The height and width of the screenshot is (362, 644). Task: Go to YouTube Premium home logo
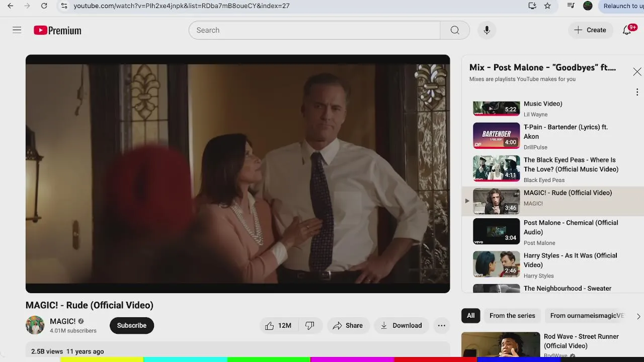click(57, 30)
